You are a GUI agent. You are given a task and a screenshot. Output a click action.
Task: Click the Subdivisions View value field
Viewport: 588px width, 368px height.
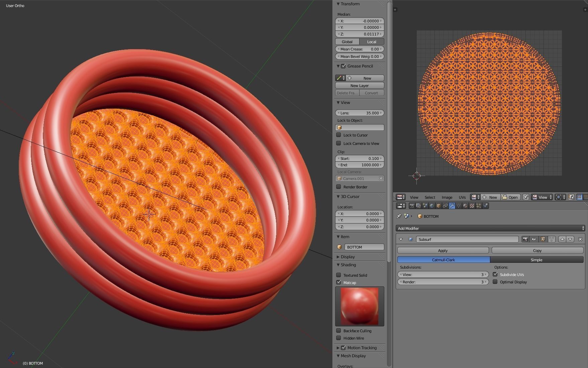click(443, 274)
